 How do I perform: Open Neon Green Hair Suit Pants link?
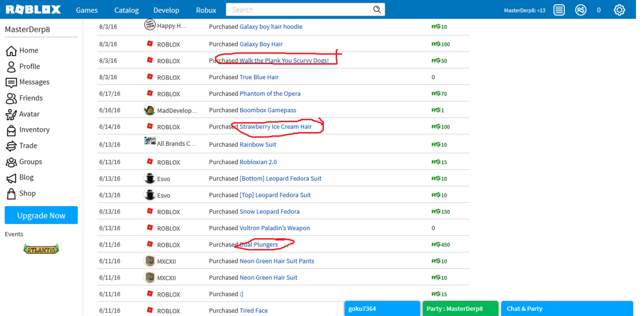(x=276, y=261)
